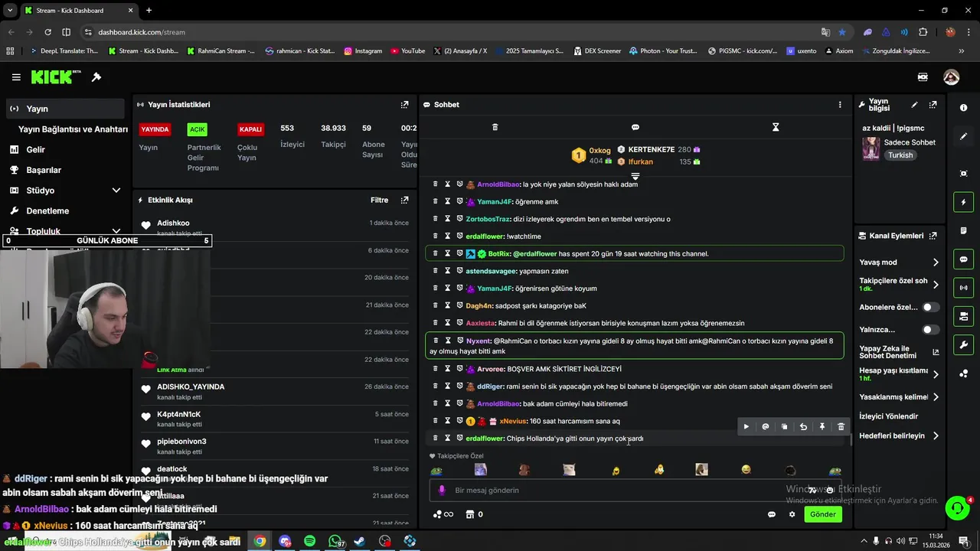Select Yayın in the left sidebar
The width and height of the screenshot is (980, 551).
tap(65, 109)
